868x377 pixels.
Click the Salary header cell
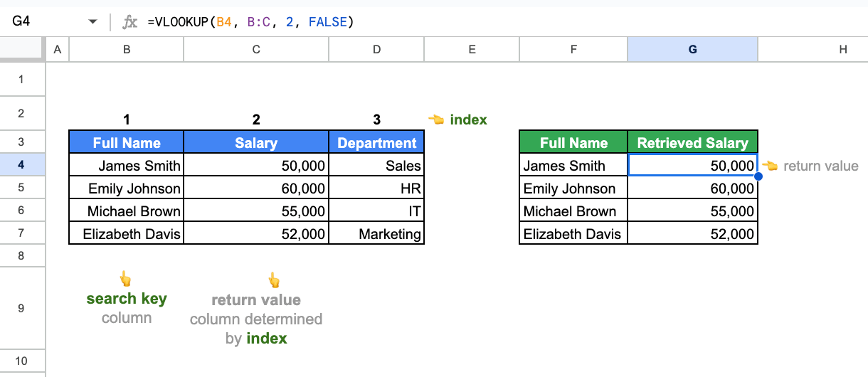pos(256,142)
